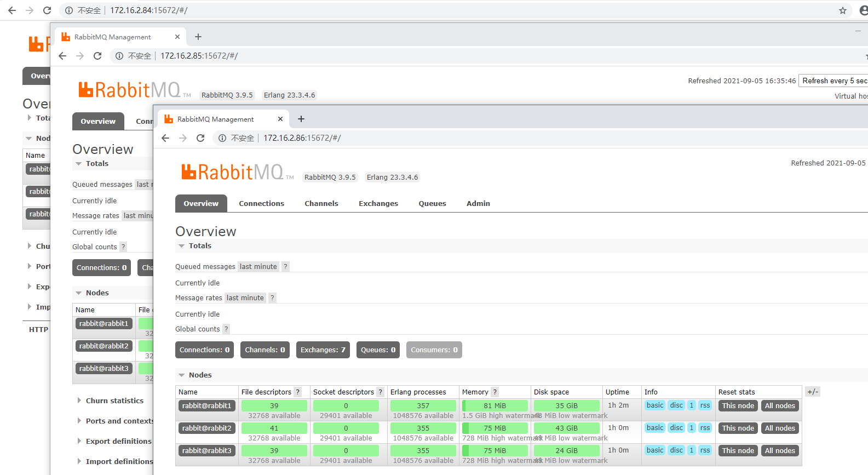Image resolution: width=868 pixels, height=475 pixels.
Task: Close the RabbitMQ Management tab in middle window
Action: (177, 37)
